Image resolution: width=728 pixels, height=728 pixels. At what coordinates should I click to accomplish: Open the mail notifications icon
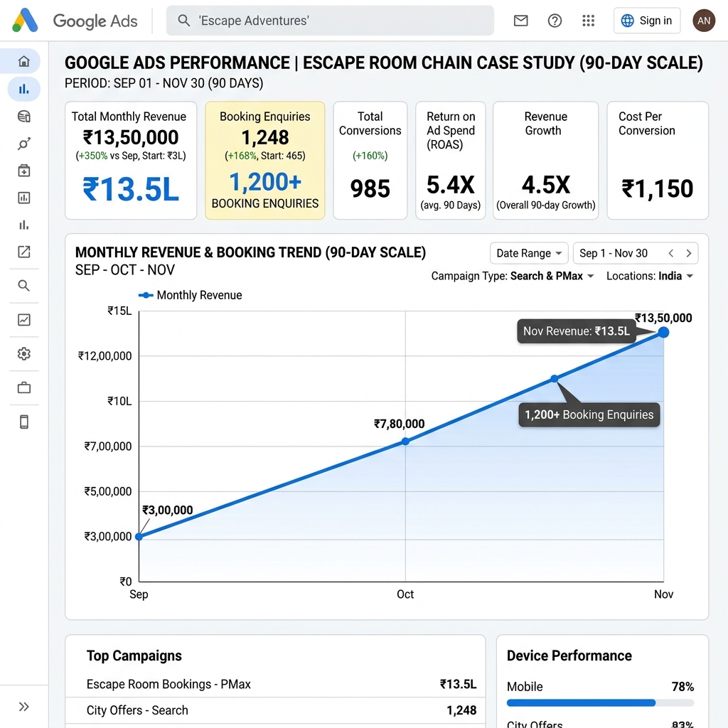(x=520, y=21)
